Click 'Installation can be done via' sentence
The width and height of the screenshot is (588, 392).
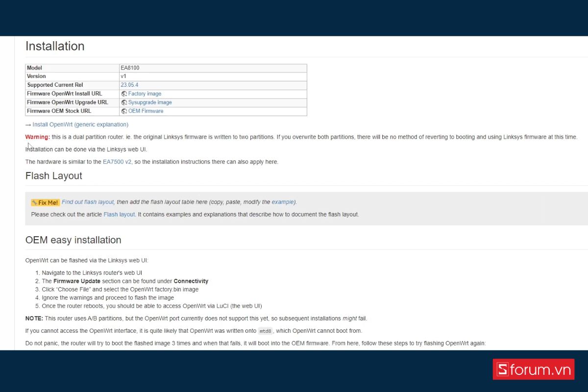pyautogui.click(x=86, y=149)
